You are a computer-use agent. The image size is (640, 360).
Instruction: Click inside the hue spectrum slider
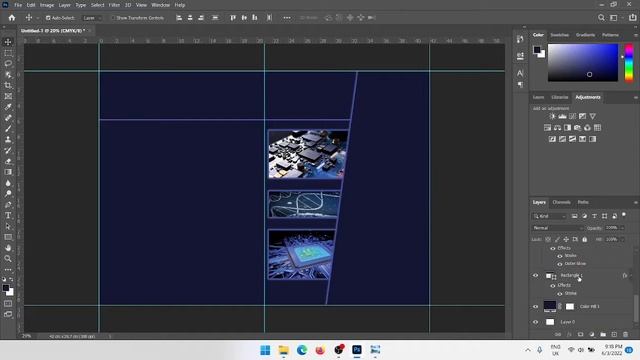click(x=629, y=63)
